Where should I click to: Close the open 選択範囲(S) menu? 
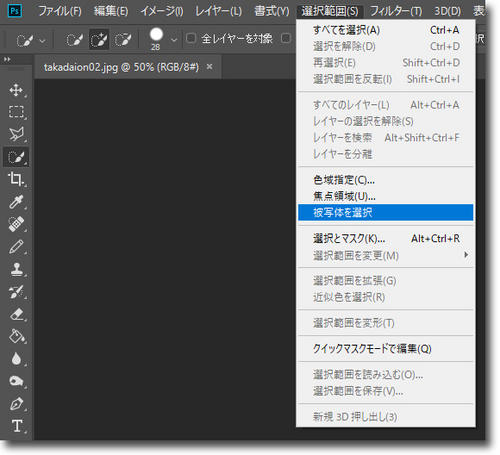tap(330, 11)
